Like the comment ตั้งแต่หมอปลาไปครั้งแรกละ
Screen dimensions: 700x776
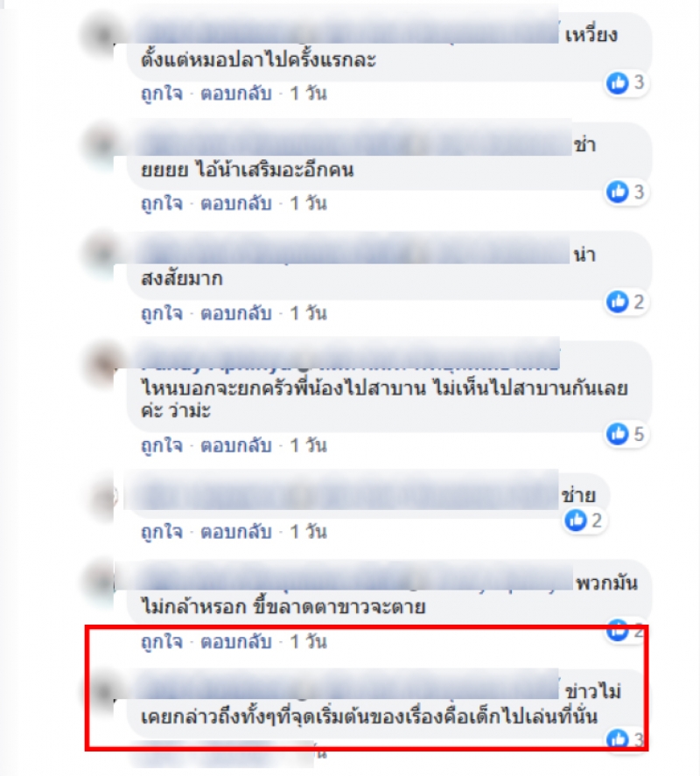pos(162,93)
